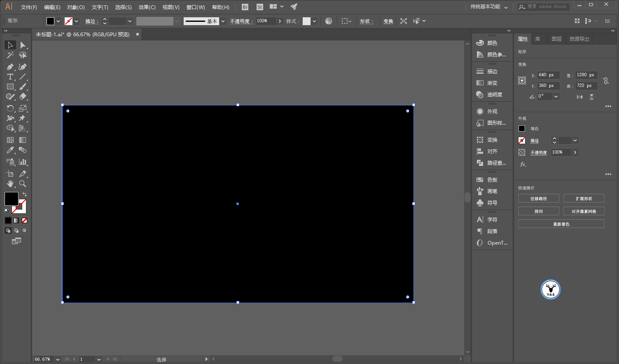Viewport: 619px width, 364px height.
Task: Click the fill swatch in Properties 外观
Action: 522,128
